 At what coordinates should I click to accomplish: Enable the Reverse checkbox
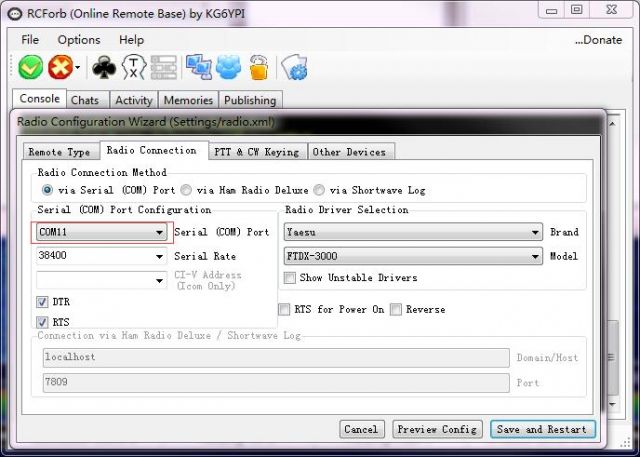point(396,309)
